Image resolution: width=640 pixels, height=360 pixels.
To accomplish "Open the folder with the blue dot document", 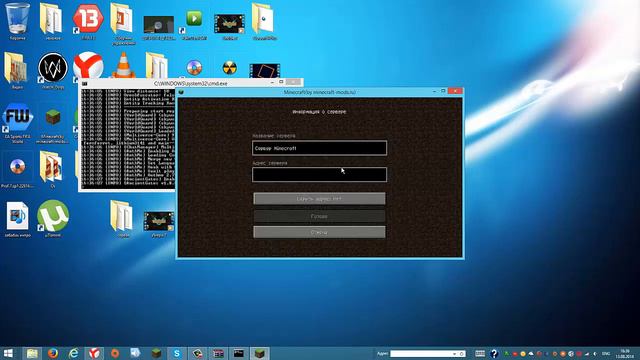I will coord(264,20).
